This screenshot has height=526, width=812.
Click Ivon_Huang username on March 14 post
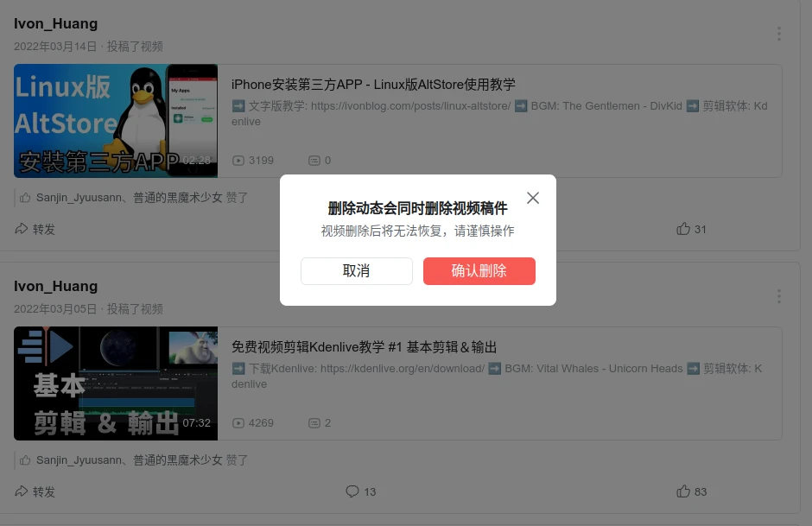pos(55,23)
